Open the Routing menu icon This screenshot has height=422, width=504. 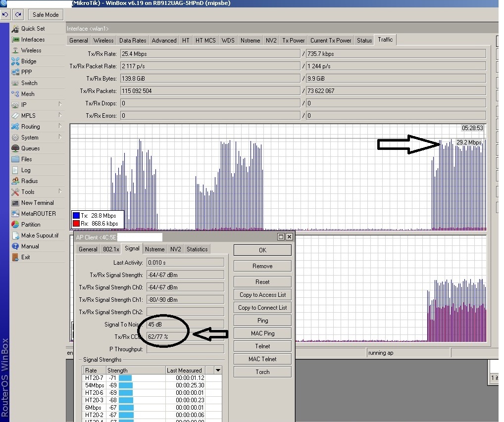coord(15,127)
